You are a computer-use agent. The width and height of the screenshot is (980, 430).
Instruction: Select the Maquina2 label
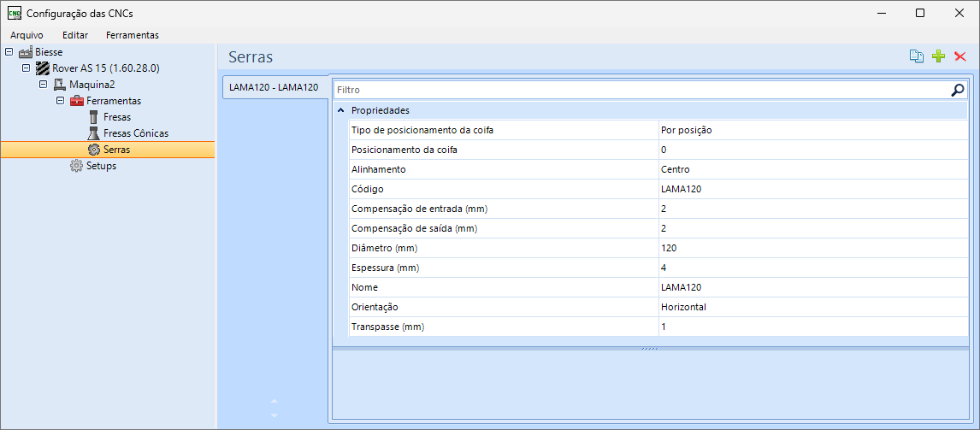(92, 84)
